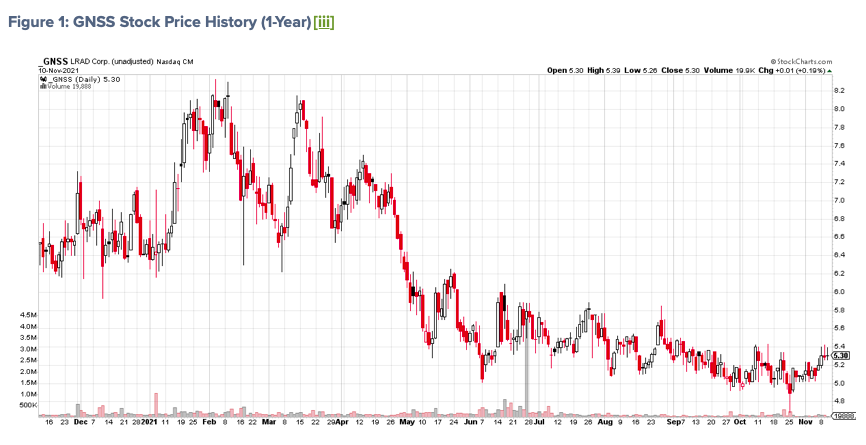Click the 4.8 price axis label

pos(839,401)
